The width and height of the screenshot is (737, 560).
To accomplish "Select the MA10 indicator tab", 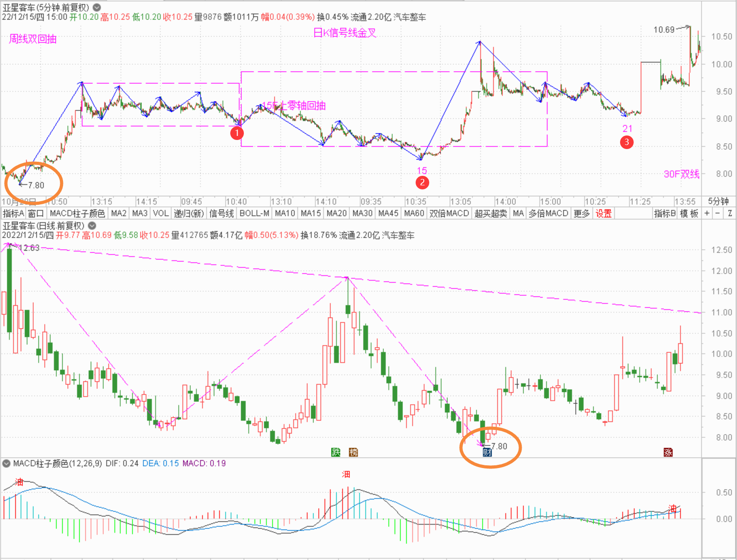I will (285, 213).
